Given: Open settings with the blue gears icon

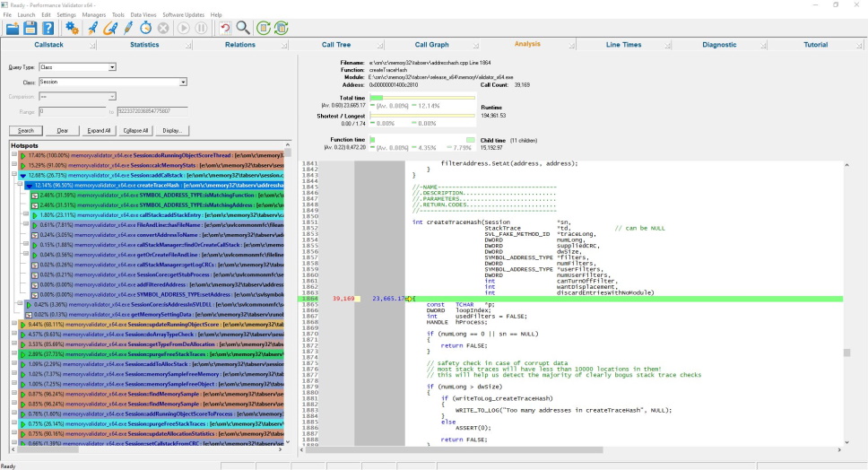Looking at the screenshot, I should click(72, 28).
